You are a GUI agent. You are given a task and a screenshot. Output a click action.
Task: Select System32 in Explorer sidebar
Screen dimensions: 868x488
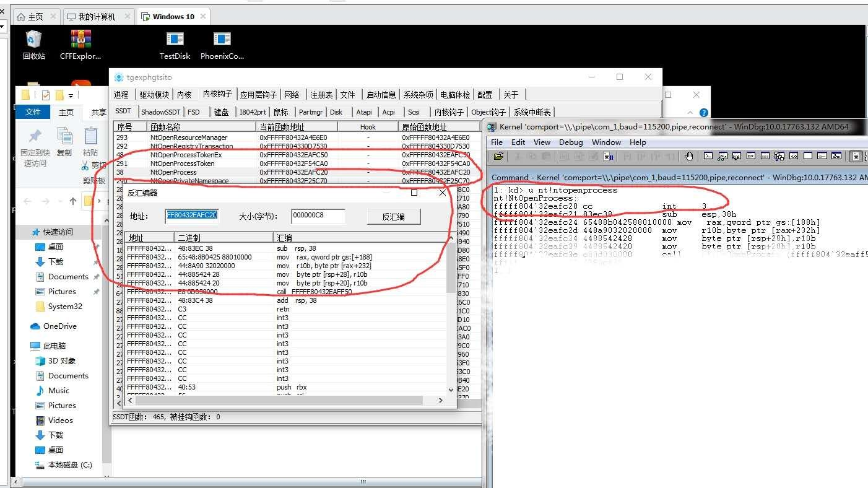(x=65, y=307)
